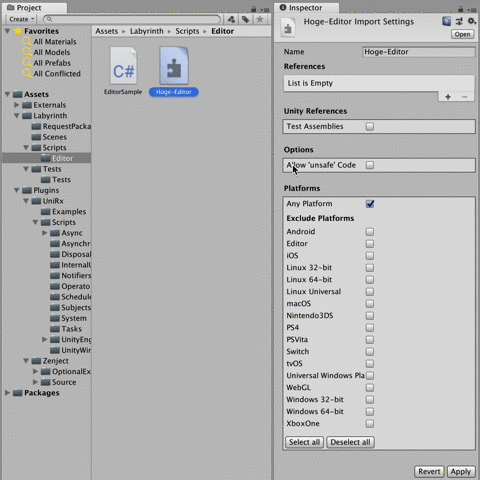Open the Inspector settings gear menu
480x480 pixels.
click(471, 21)
